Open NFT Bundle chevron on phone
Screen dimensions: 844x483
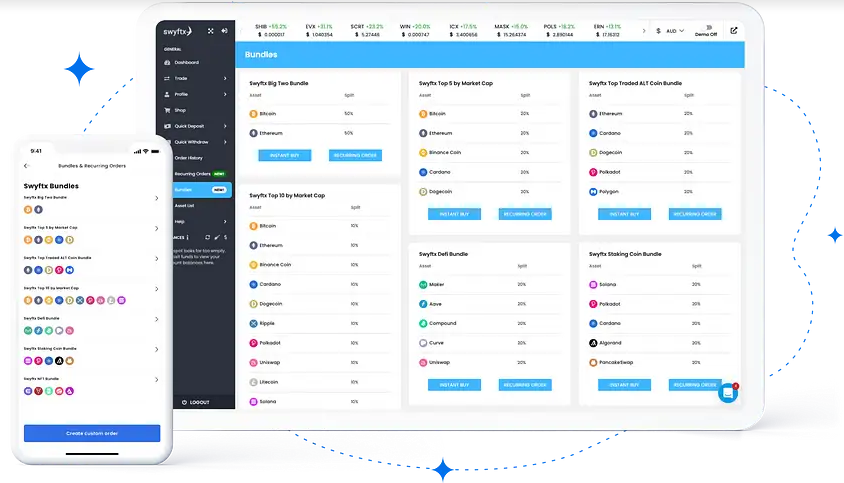tap(157, 380)
